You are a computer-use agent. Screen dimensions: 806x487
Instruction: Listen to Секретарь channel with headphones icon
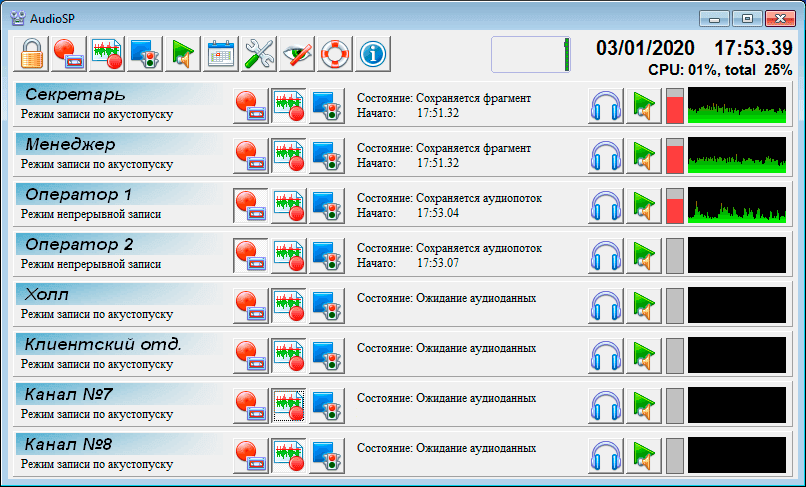point(606,106)
